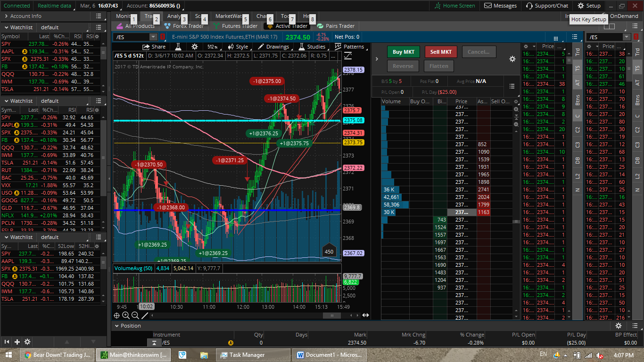Open the Windows Start menu
Viewport: 644px width, 362px height.
(x=8, y=355)
